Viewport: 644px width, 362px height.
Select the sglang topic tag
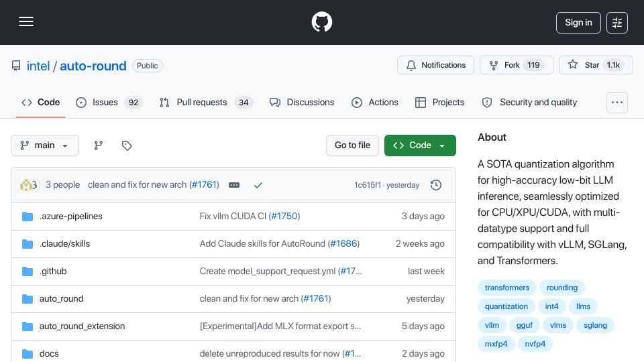click(595, 326)
